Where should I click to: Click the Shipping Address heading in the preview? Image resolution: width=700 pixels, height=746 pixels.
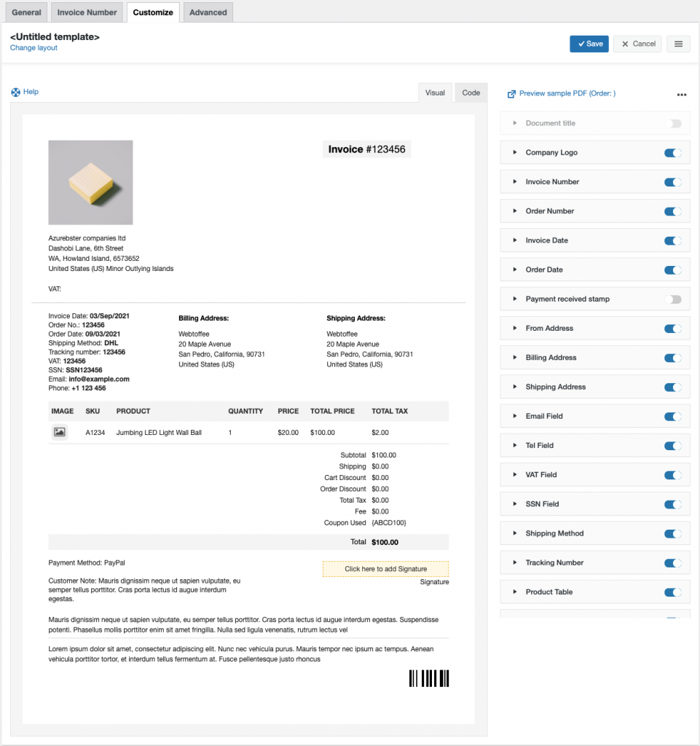[x=355, y=318]
